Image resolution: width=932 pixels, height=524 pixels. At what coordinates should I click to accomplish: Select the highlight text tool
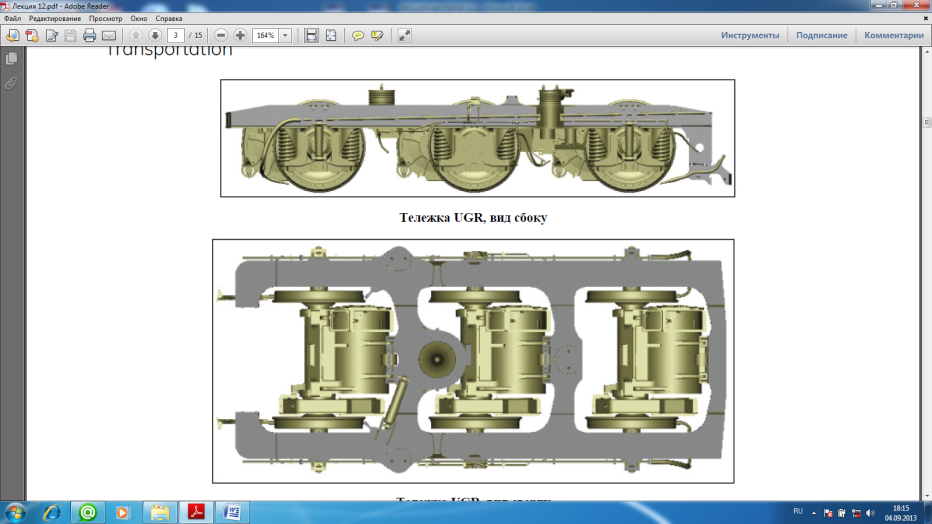coord(377,36)
